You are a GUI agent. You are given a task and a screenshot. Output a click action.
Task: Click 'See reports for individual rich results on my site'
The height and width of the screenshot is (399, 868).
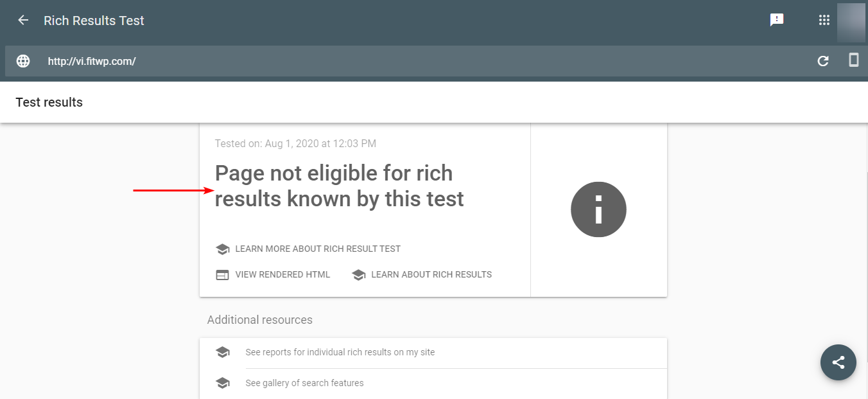pyautogui.click(x=340, y=352)
